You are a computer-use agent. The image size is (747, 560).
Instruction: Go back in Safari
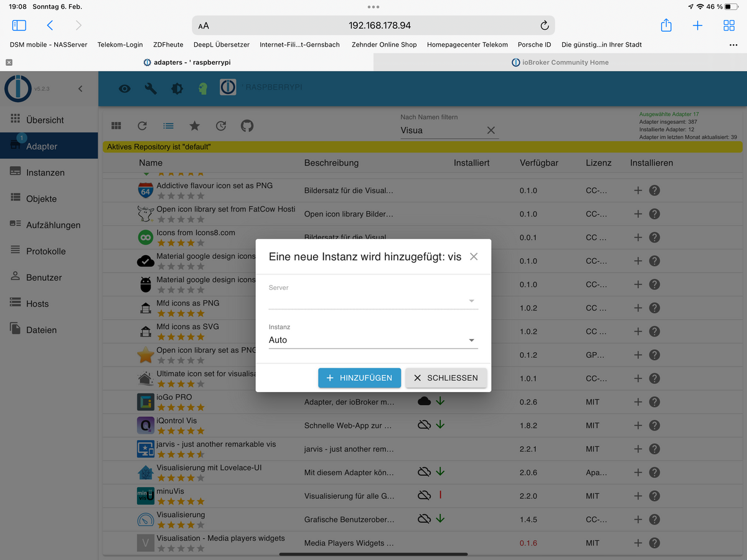click(50, 26)
